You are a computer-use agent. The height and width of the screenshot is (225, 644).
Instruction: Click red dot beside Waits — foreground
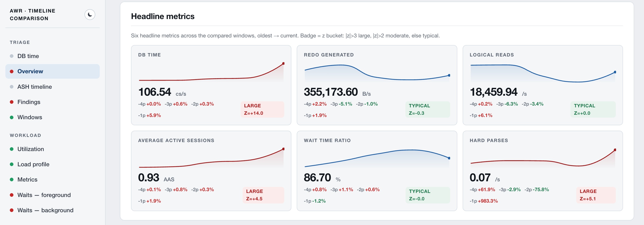pos(11,195)
